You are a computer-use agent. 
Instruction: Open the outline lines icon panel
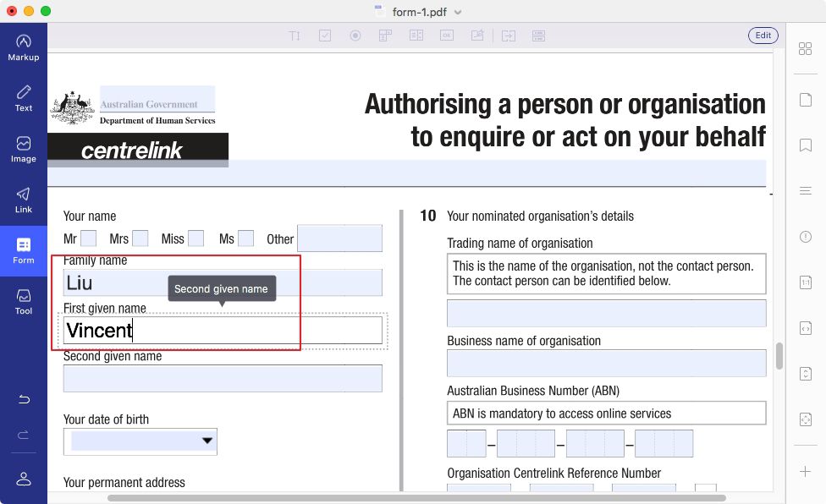(x=805, y=190)
